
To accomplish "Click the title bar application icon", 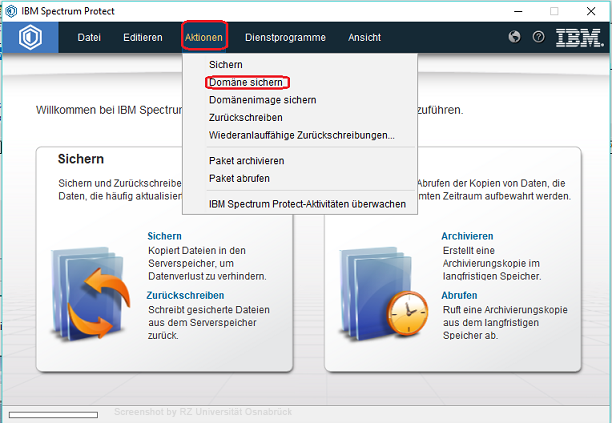I will (x=9, y=10).
